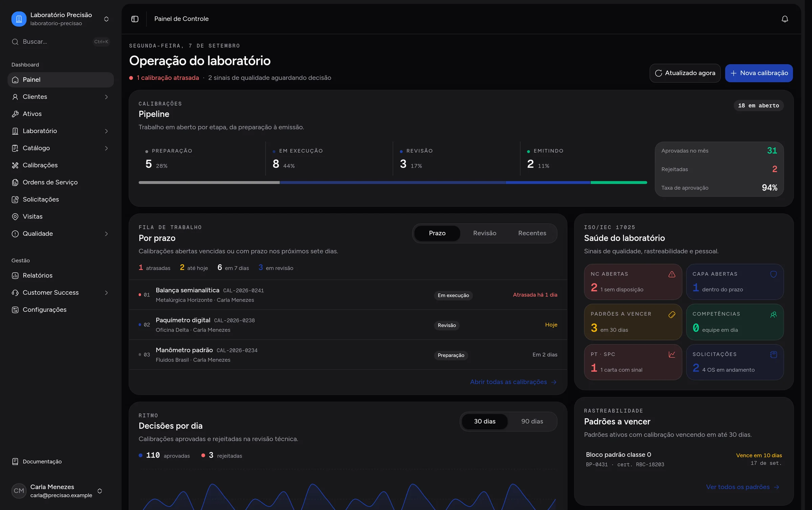Click the Solicitações sidebar icon
812x510 pixels.
click(x=15, y=199)
